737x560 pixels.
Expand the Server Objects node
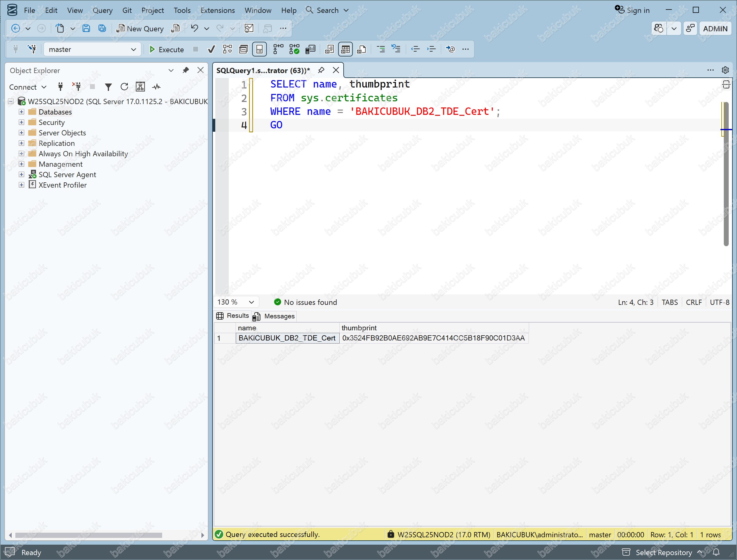click(21, 133)
